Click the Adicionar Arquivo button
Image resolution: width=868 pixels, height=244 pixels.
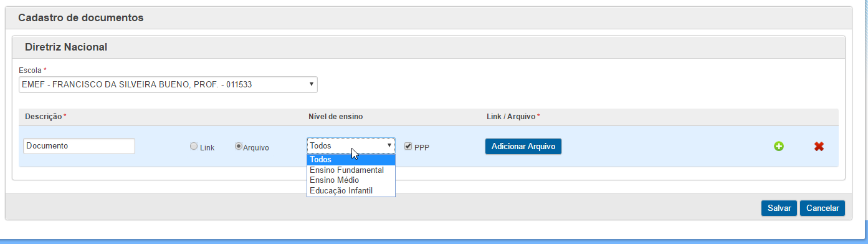click(x=523, y=146)
